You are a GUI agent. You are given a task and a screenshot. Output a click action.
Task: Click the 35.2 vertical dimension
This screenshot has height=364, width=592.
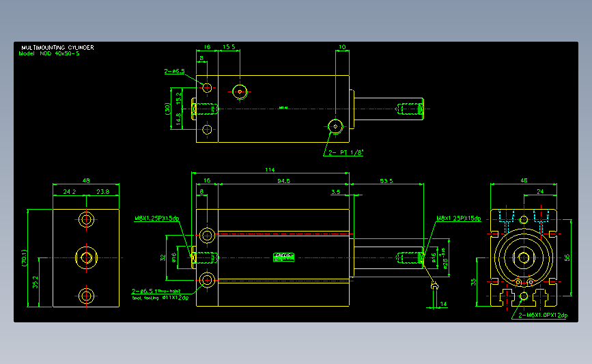pyautogui.click(x=35, y=282)
